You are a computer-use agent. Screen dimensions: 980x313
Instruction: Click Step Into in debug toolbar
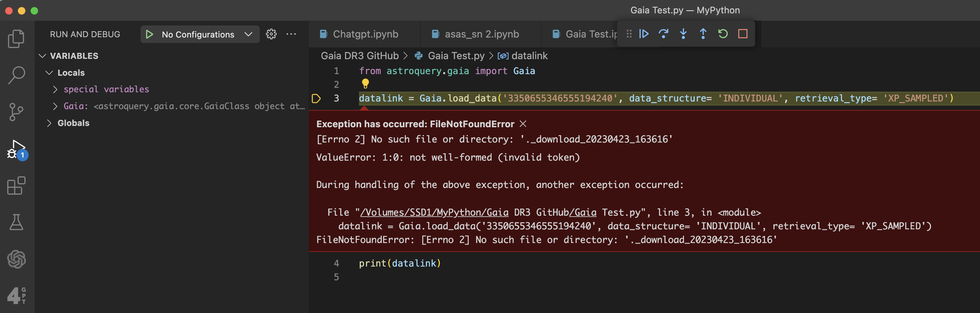(683, 34)
